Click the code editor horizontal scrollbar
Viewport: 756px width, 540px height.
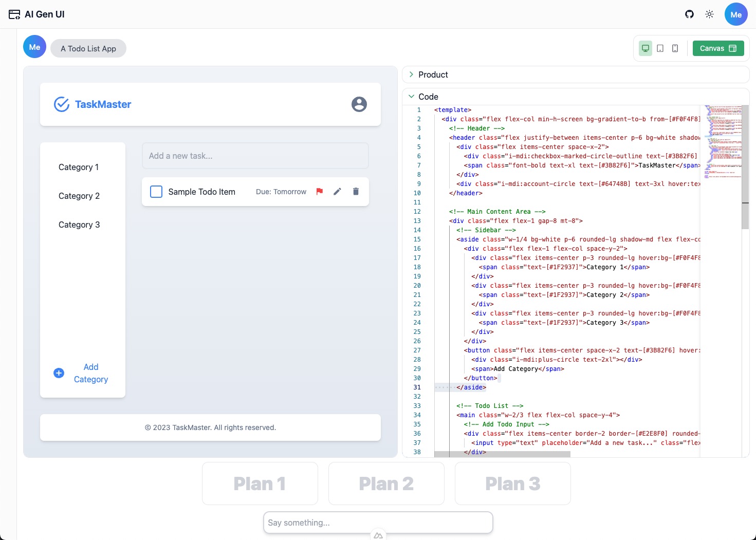pyautogui.click(x=502, y=454)
